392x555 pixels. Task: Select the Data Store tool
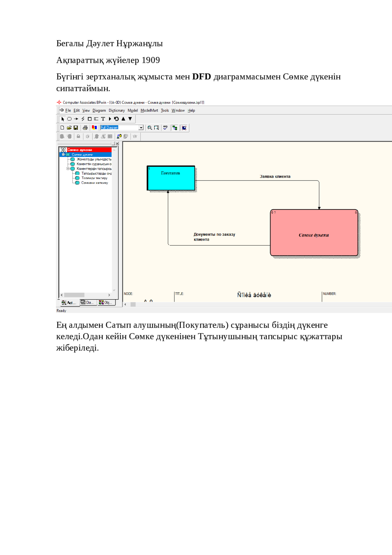tap(96, 119)
